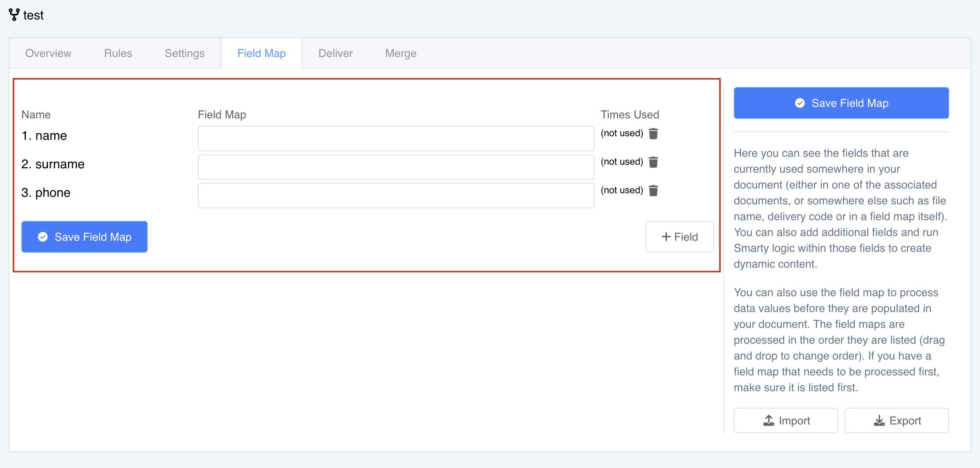Select the Field Map tab
Viewport: 980px width, 468px height.
pos(261,53)
